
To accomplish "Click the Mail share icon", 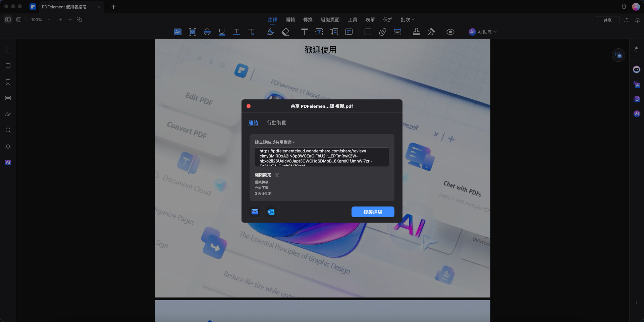I will pos(255,212).
